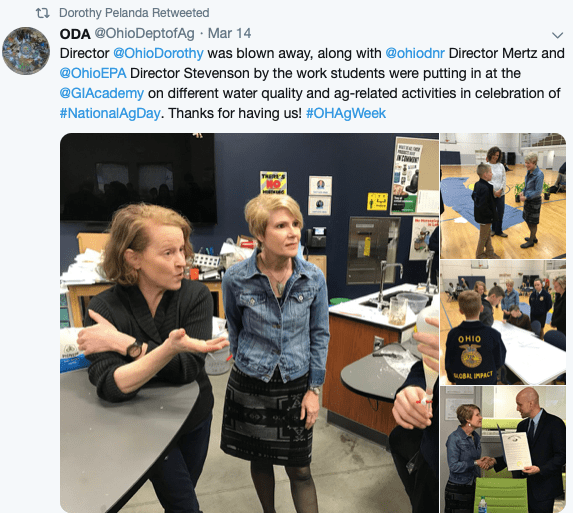Click Dorothy Pelanda Retweeted label

coord(134,13)
